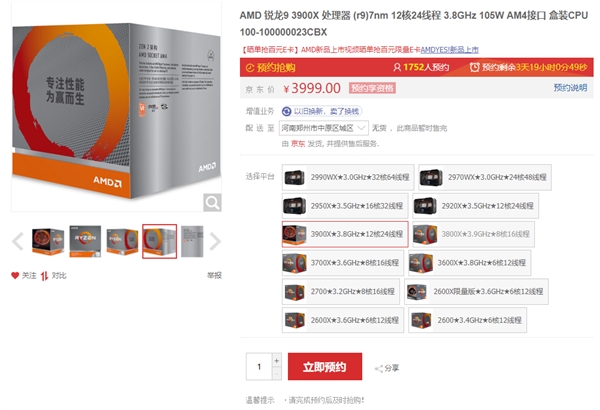
Task: Select the 3600X 6核12线程 platform
Action: [x=470, y=263]
